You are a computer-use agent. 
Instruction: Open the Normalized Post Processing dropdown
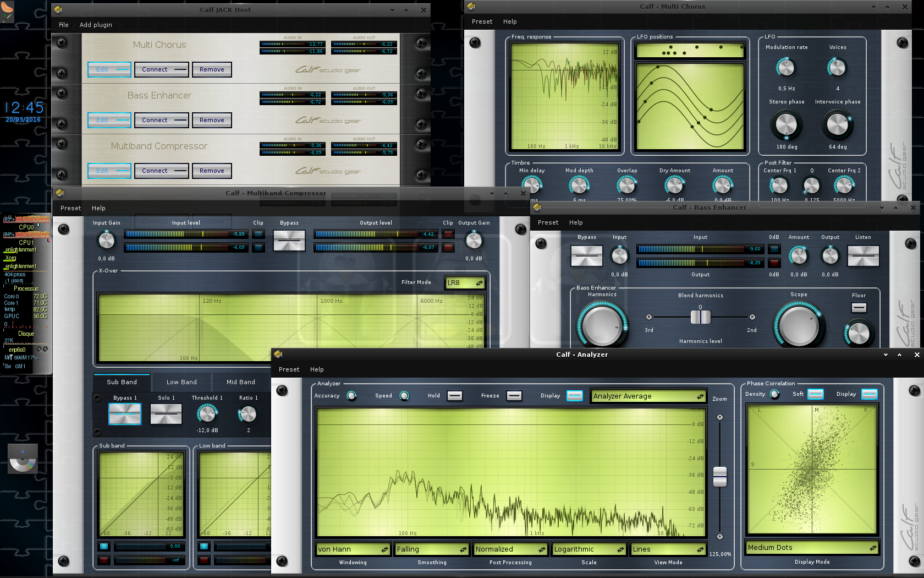(x=510, y=549)
